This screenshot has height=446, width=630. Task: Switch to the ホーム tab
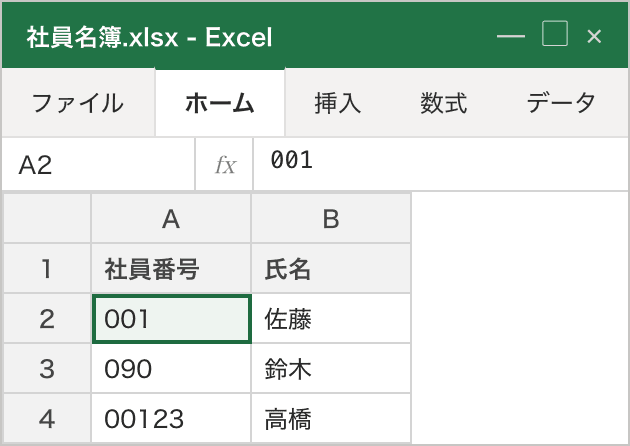coord(220,103)
